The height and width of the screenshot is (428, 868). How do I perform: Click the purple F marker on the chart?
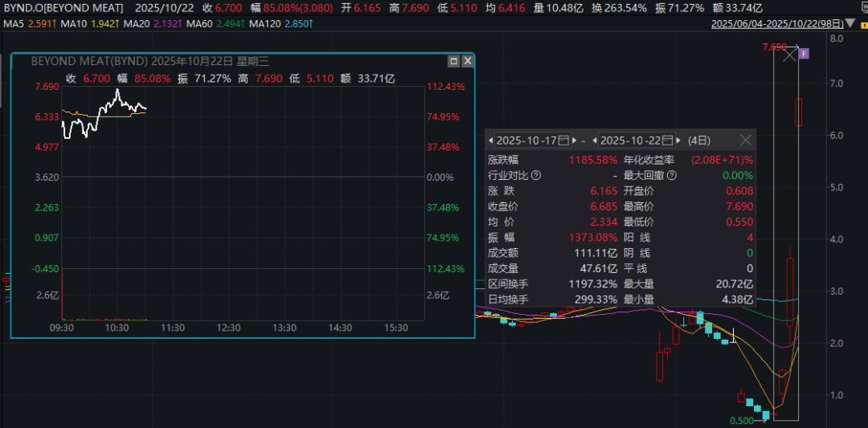(804, 54)
